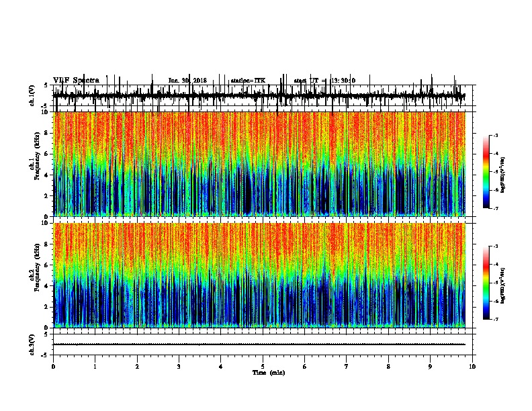Click the time axis tick label "5"
This screenshot has height=411, width=532.
263,367
